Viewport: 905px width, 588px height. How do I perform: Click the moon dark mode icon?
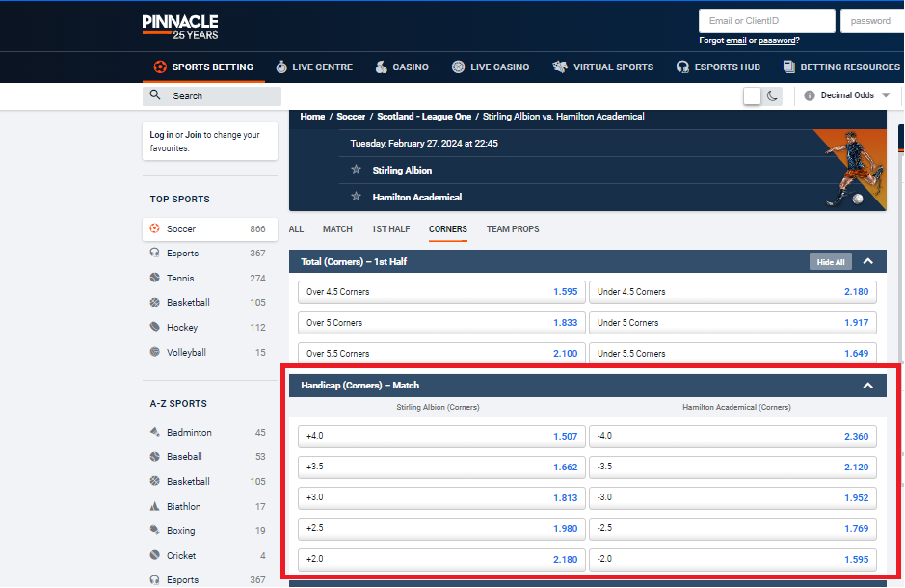click(x=772, y=95)
